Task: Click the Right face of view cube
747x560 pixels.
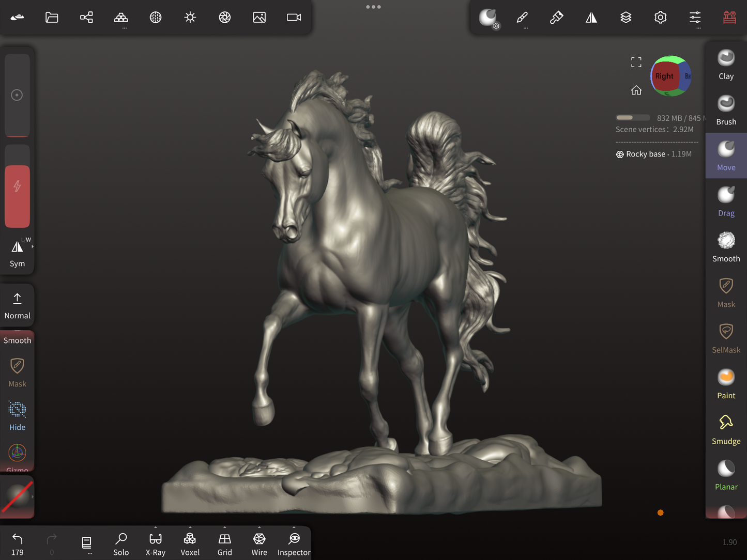Action: [664, 76]
